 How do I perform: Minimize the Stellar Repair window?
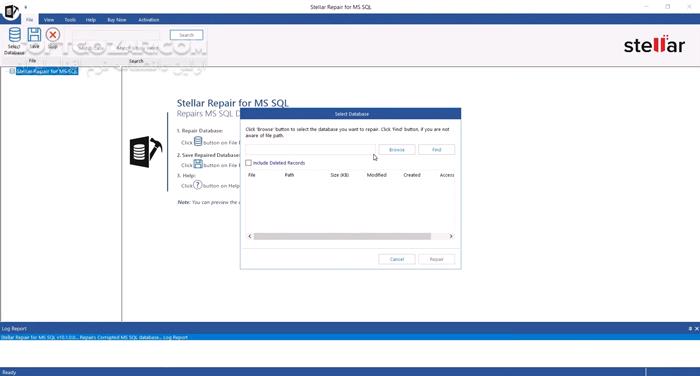tap(646, 7)
